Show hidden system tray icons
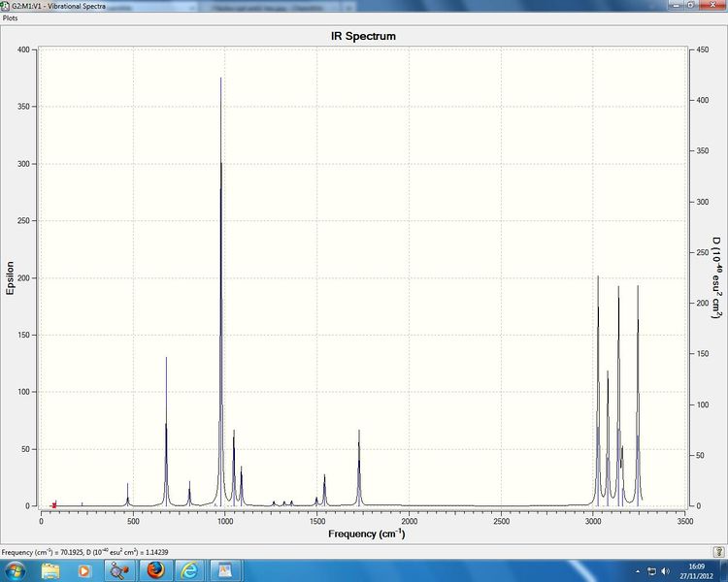Screen dimensions: 728x582 click(638, 571)
